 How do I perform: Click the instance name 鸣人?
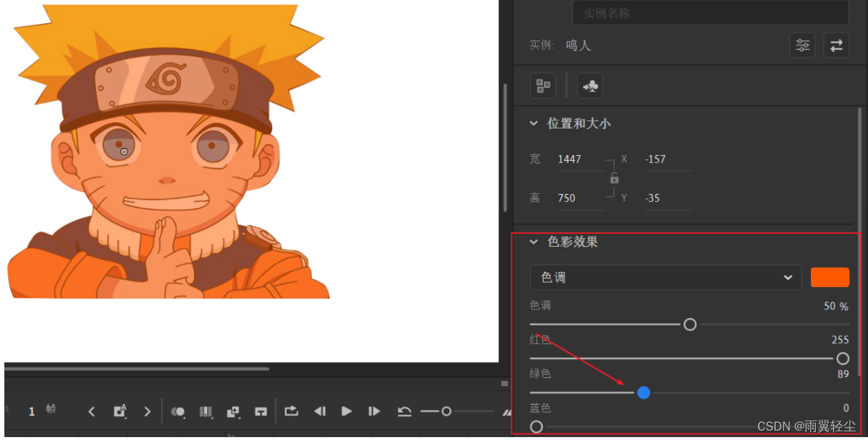point(578,45)
